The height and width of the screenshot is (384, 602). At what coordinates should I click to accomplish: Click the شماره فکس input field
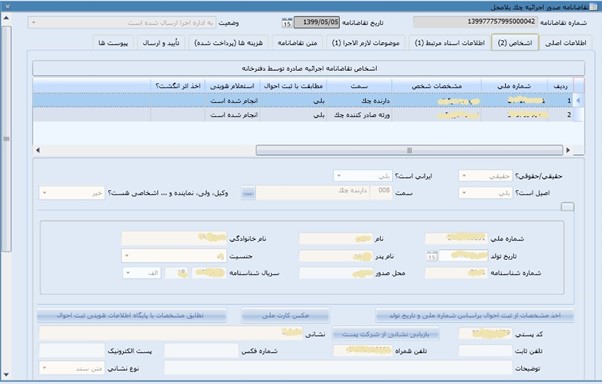202,351
